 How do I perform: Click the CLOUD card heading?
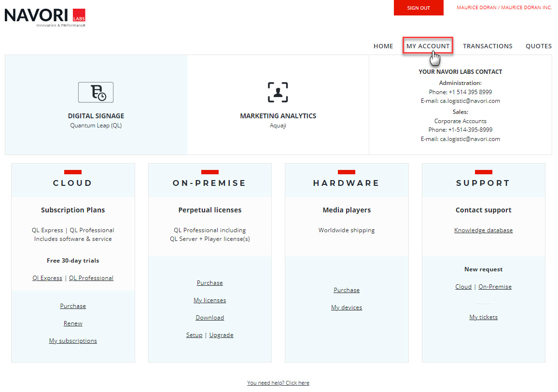72,183
